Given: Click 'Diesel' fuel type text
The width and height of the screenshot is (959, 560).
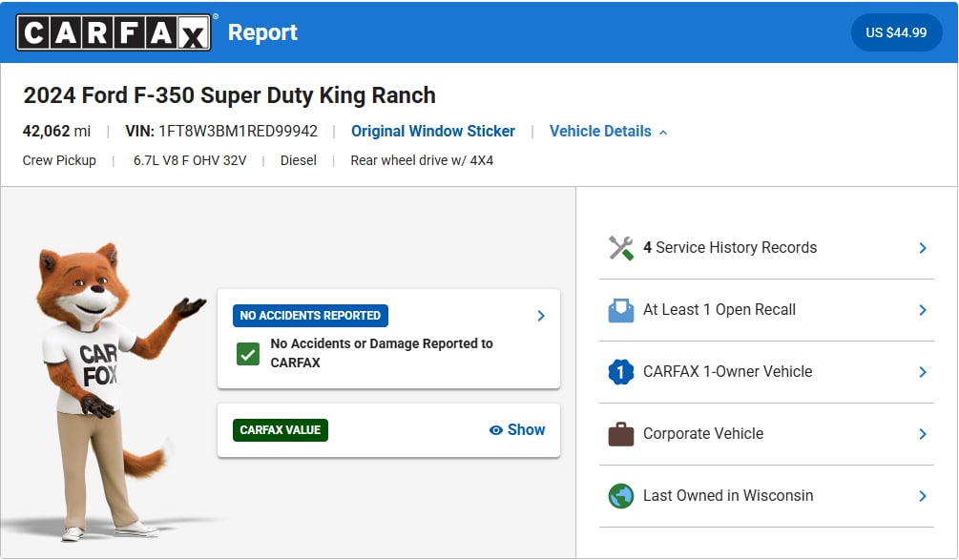Looking at the screenshot, I should [299, 161].
